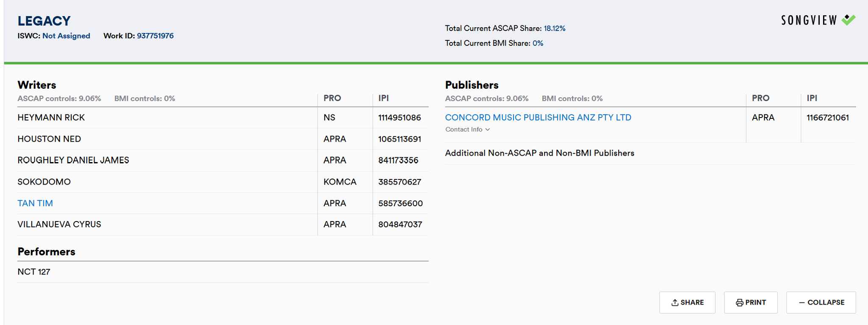Image resolution: width=868 pixels, height=325 pixels.
Task: Click the share arrow icon
Action: [x=675, y=303]
